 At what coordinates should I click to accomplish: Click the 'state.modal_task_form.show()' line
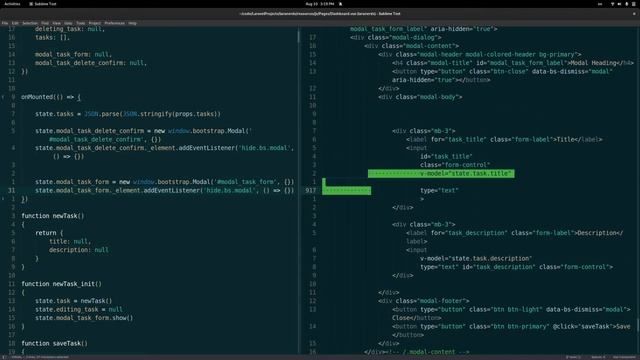(x=84, y=318)
